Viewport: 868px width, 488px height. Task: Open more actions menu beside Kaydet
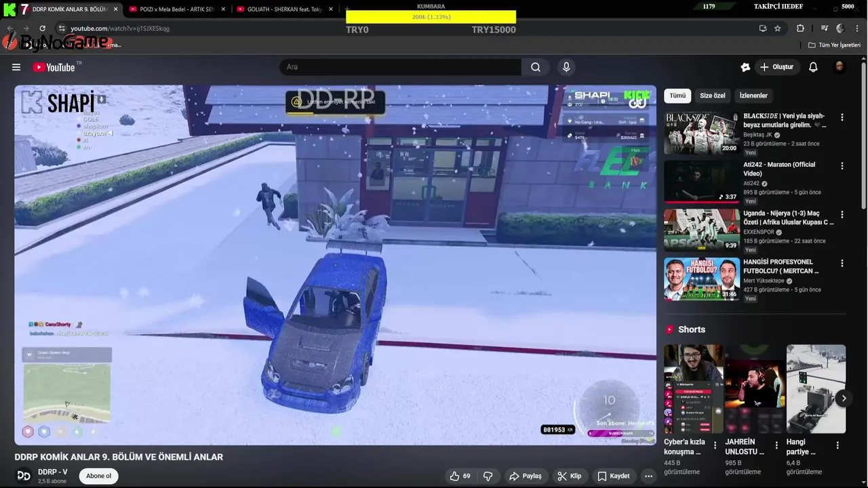click(x=648, y=476)
